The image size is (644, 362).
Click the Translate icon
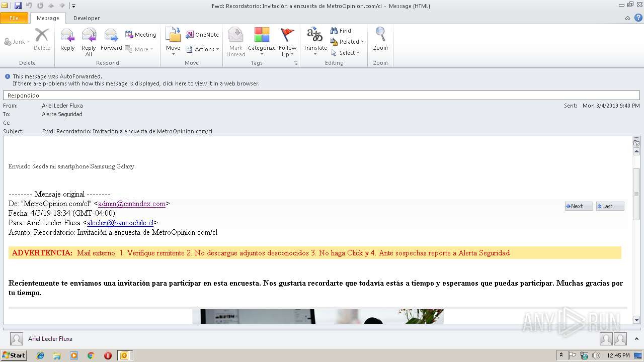tap(315, 42)
